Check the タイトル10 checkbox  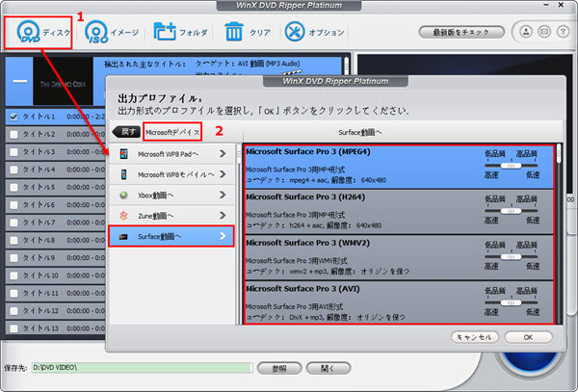pyautogui.click(x=13, y=275)
